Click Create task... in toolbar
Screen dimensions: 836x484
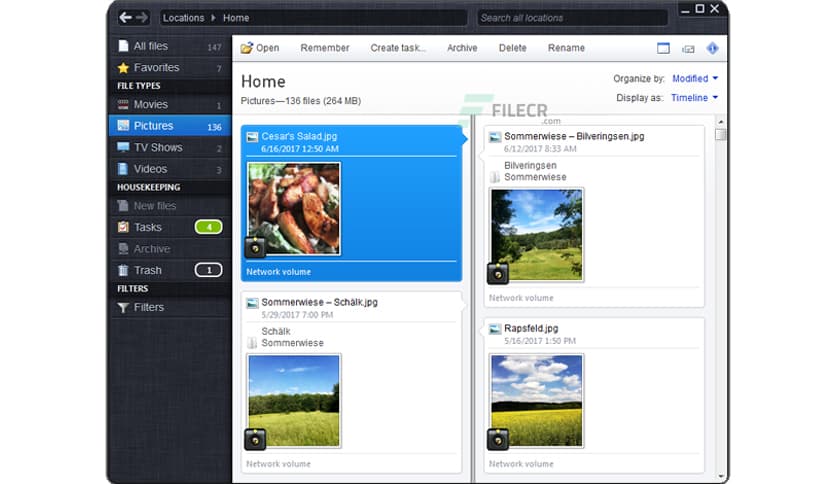click(398, 48)
